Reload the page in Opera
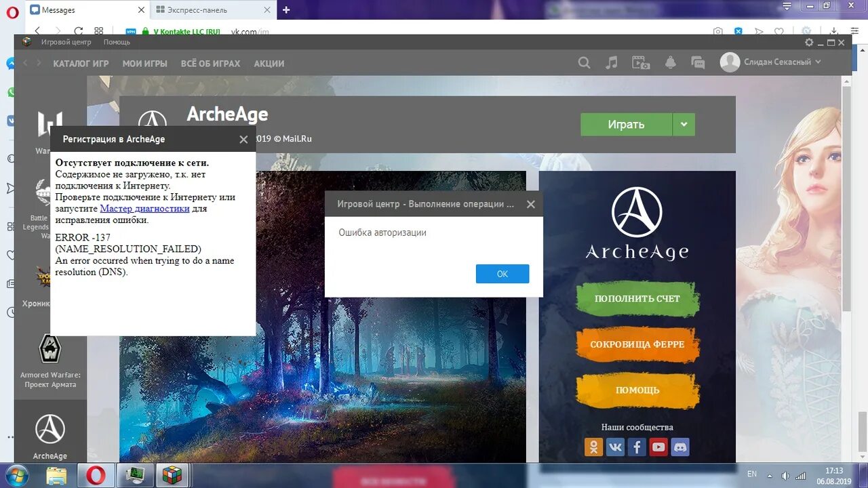The width and height of the screenshot is (868, 488). (79, 31)
